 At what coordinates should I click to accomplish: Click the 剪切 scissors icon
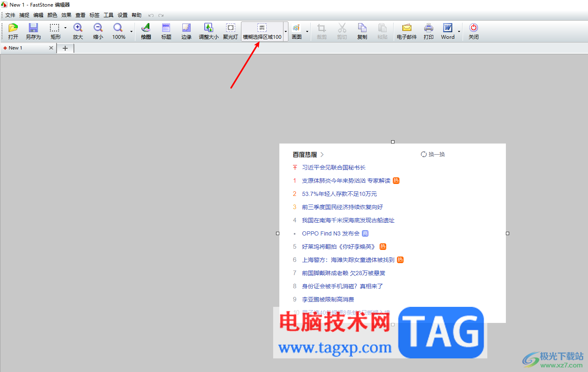[x=342, y=31]
